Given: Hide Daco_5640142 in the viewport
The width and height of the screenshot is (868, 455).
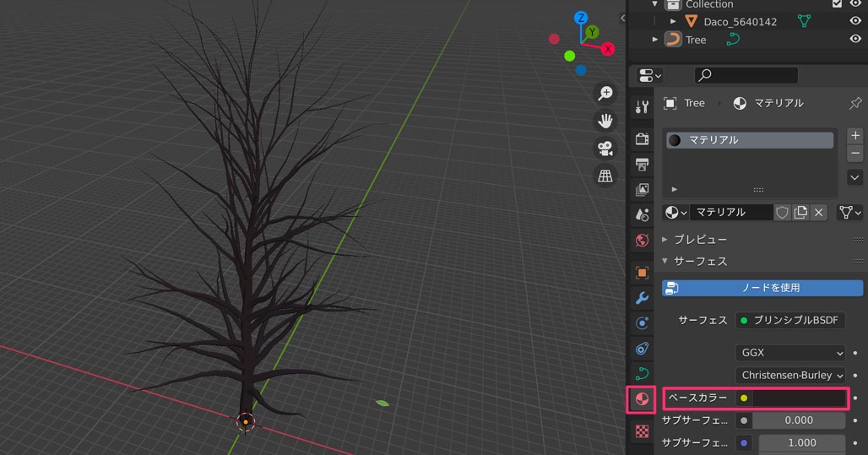Looking at the screenshot, I should click(x=855, y=21).
